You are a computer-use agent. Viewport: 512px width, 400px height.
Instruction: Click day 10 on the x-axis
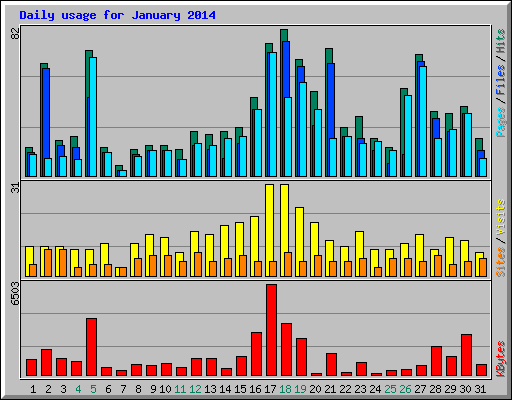pyautogui.click(x=165, y=389)
